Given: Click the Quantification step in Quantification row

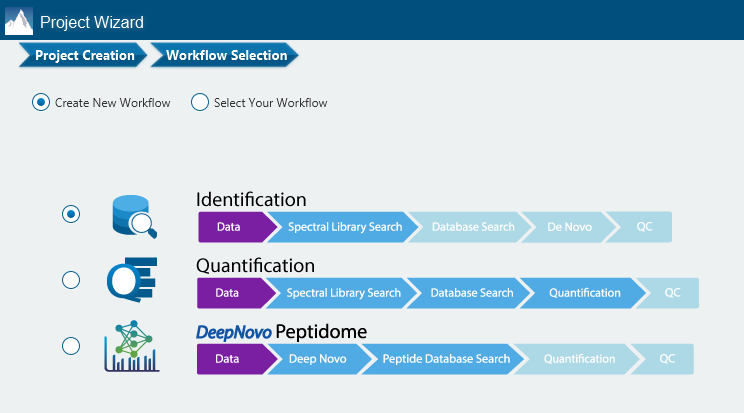Looking at the screenshot, I should pos(584,293).
